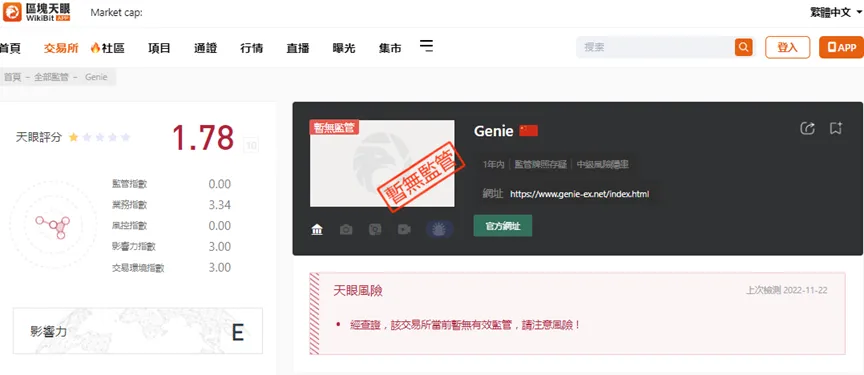
Task: Click the gold star rating icon
Action: [x=73, y=137]
